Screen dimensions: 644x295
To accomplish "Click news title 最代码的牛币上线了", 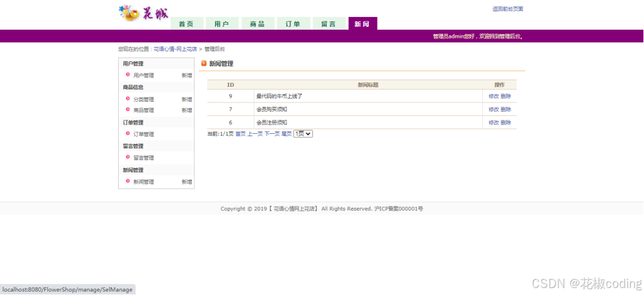I will tap(279, 96).
